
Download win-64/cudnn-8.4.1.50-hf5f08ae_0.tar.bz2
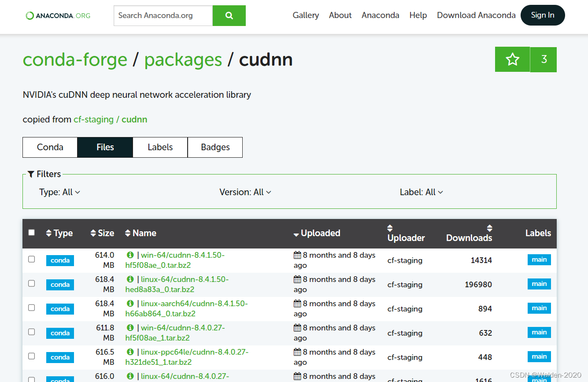click(x=175, y=260)
